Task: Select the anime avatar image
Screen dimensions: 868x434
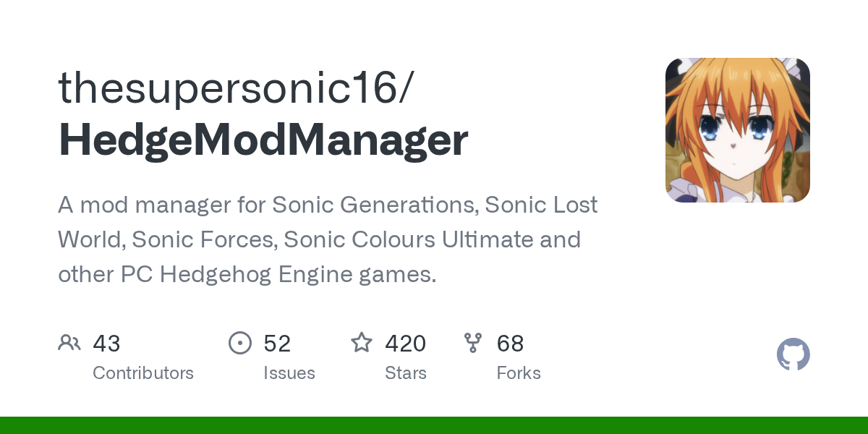Action: coord(737,130)
